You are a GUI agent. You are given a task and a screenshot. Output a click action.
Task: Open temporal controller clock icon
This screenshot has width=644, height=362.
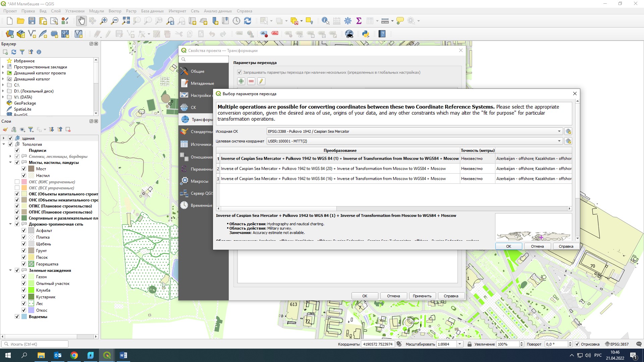coord(236,21)
